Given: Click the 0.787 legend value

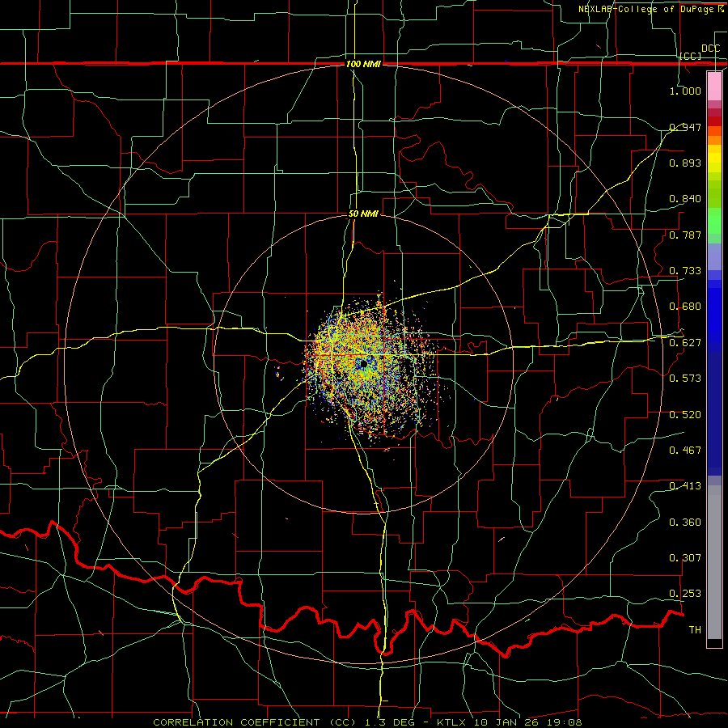Looking at the screenshot, I should 685,235.
